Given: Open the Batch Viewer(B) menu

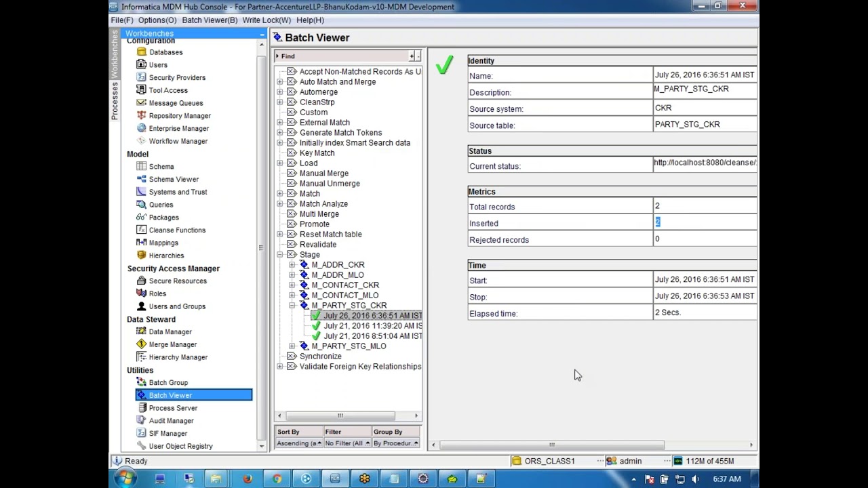Looking at the screenshot, I should [210, 20].
